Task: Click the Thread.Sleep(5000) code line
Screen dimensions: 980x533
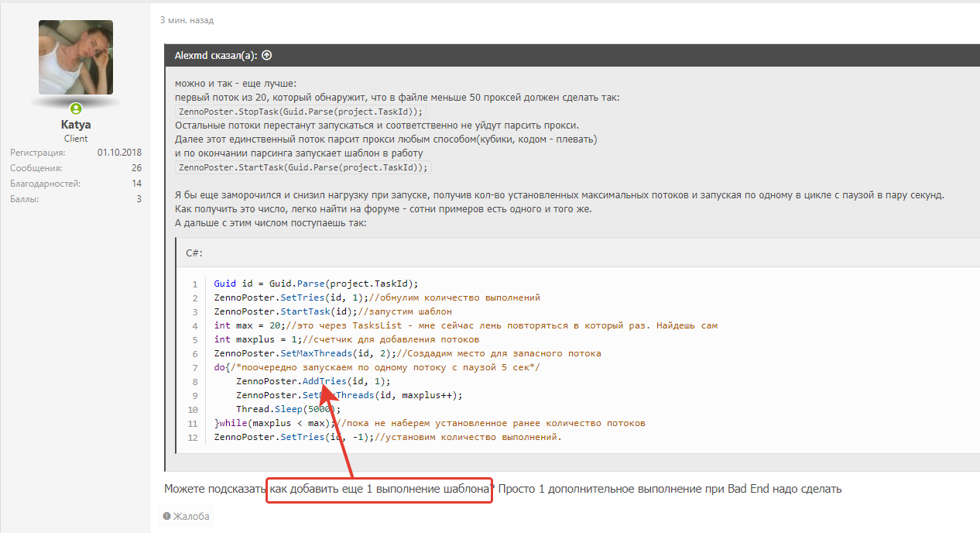Action: 288,409
